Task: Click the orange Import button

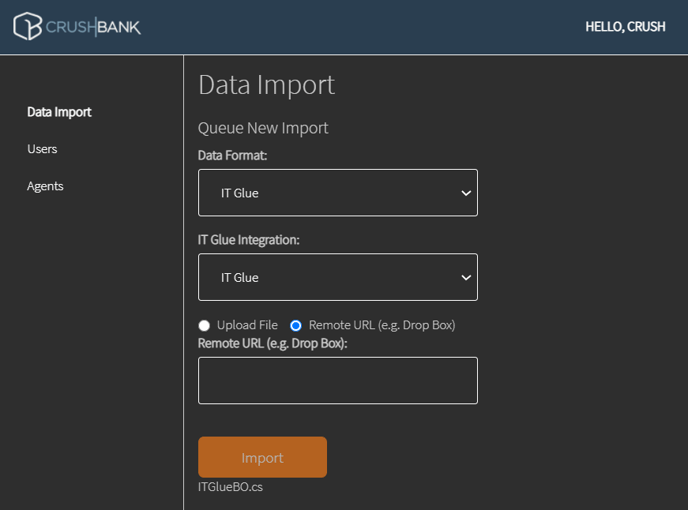Action: [262, 457]
